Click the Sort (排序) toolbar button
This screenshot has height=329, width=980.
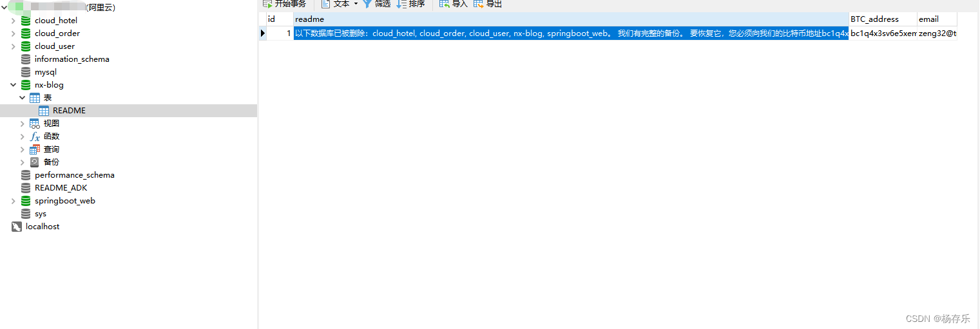pos(411,4)
